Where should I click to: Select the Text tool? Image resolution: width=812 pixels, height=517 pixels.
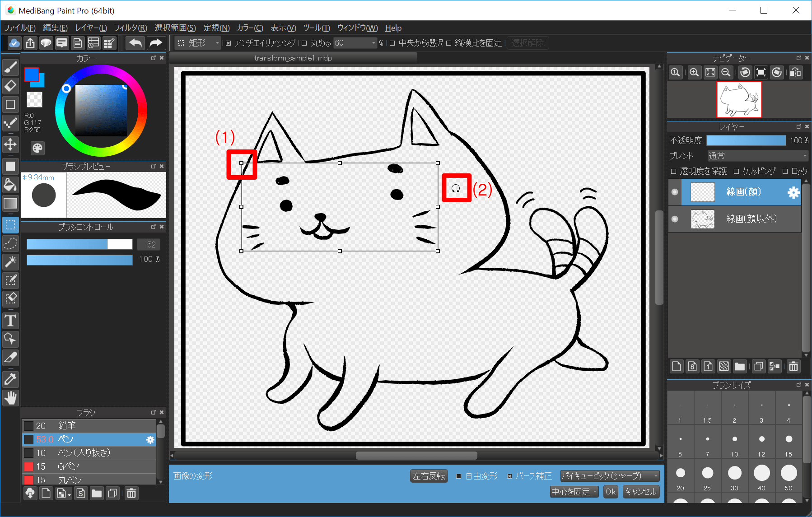click(x=10, y=321)
